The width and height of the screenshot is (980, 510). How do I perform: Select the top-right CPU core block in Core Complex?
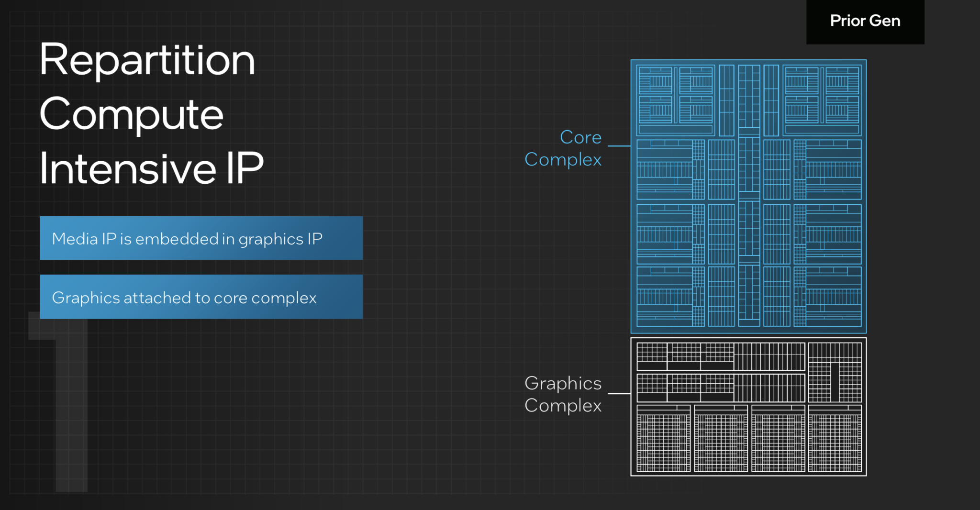[x=823, y=100]
